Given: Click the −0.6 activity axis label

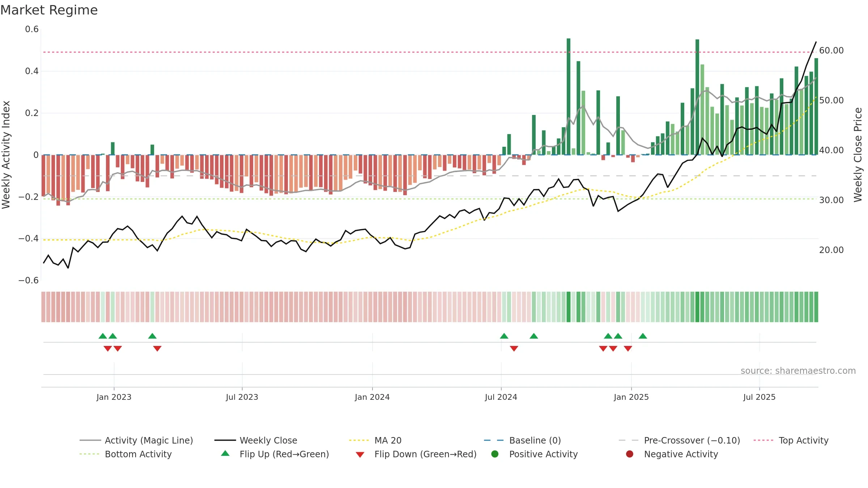Looking at the screenshot, I should click(x=29, y=281).
